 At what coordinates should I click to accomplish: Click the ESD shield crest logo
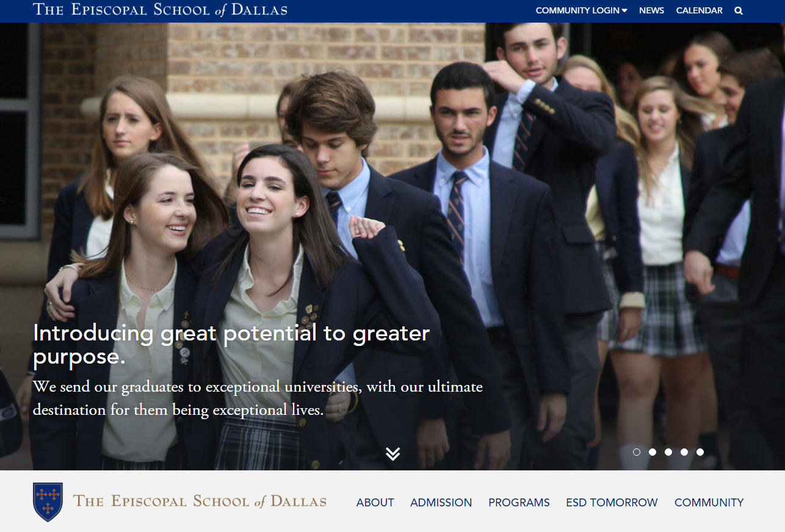(x=48, y=502)
